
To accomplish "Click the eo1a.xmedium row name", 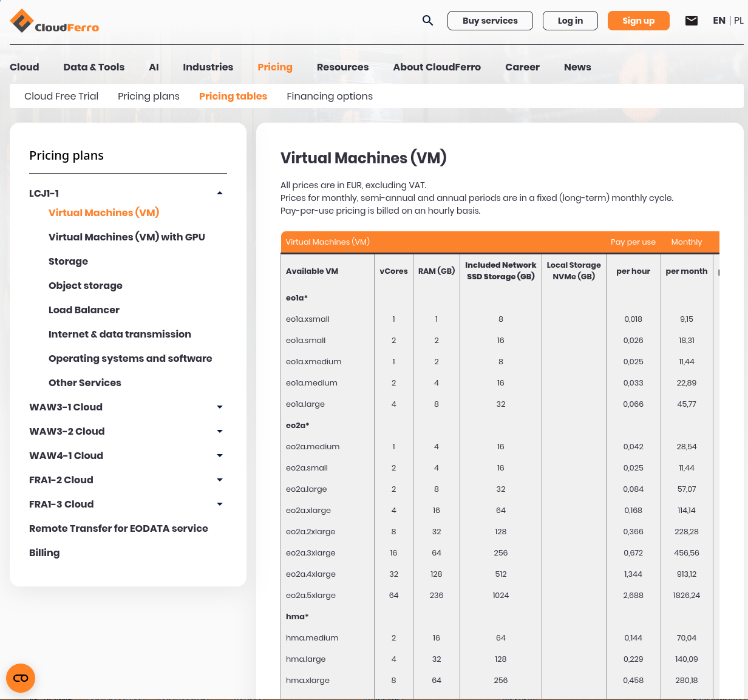I will (x=314, y=362).
